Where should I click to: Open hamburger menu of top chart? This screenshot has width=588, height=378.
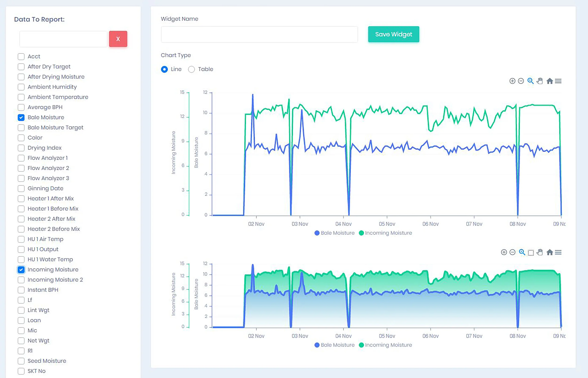click(x=558, y=81)
